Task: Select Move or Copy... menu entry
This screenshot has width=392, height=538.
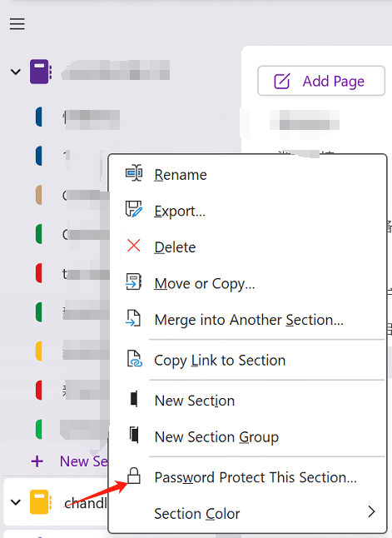Action: (x=247, y=283)
